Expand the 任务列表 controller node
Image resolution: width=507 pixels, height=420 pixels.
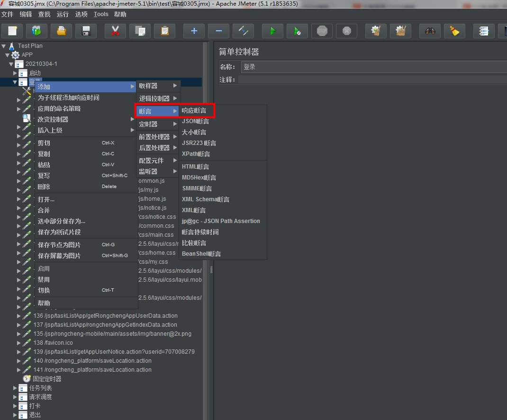coord(15,388)
